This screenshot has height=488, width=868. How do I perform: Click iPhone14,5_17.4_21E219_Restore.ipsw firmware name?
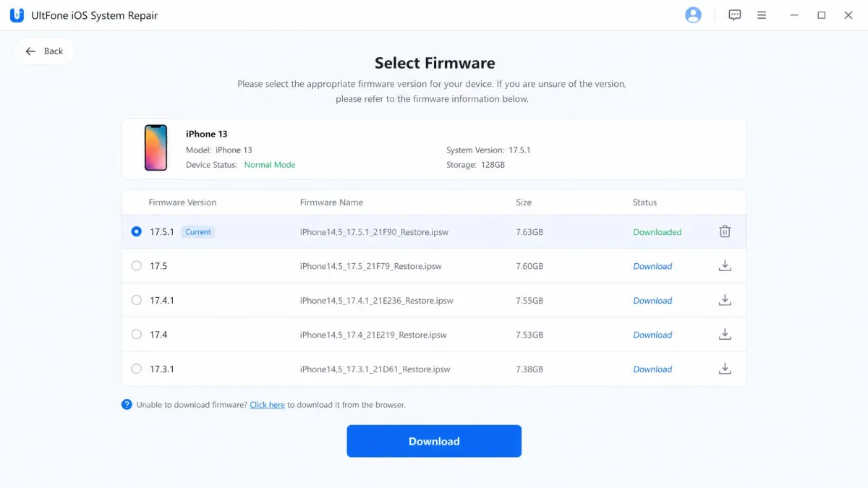point(373,335)
